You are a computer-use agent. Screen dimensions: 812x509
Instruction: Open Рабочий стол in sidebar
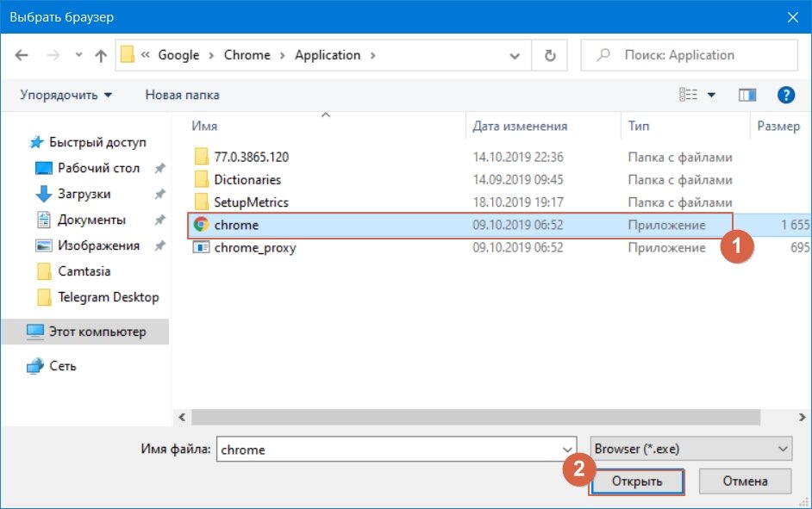[x=98, y=168]
